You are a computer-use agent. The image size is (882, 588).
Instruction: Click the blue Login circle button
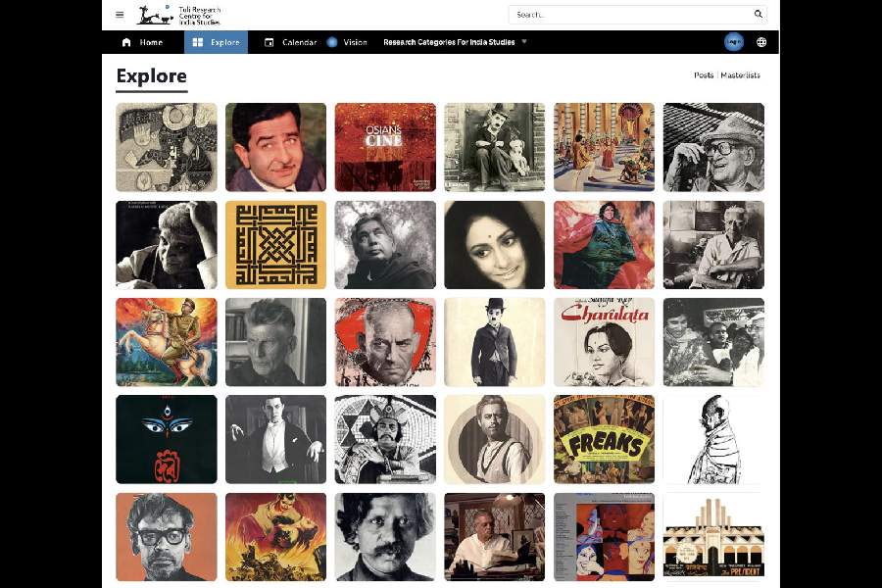tap(733, 42)
